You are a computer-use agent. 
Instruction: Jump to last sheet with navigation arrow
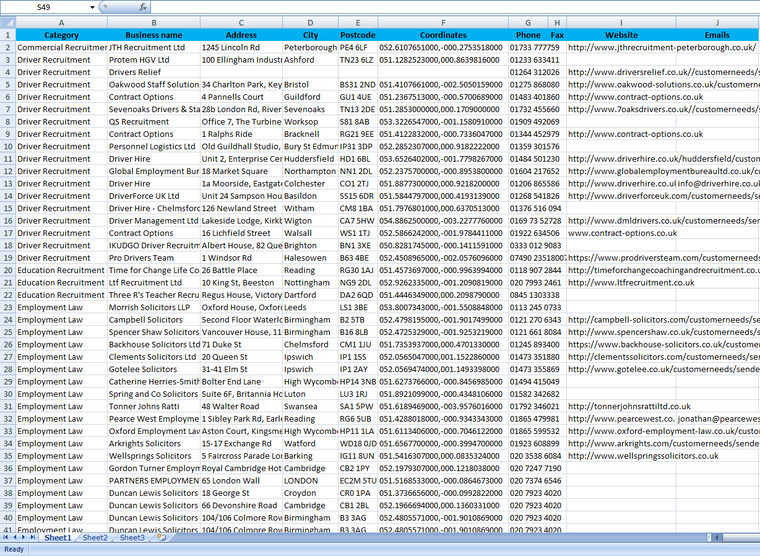tap(32, 537)
